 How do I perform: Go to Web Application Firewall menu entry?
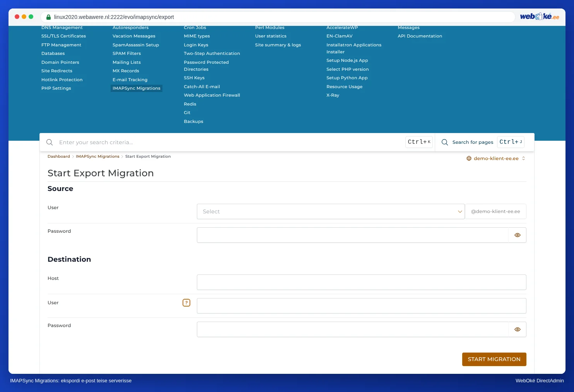tap(212, 95)
